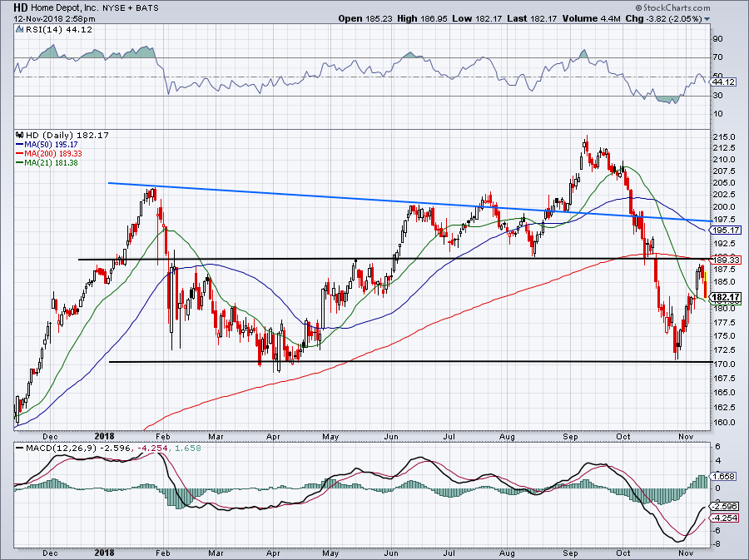Click the yellow-highlighted latest candlestick
Image resolution: width=749 pixels, height=560 pixels.
(x=705, y=285)
